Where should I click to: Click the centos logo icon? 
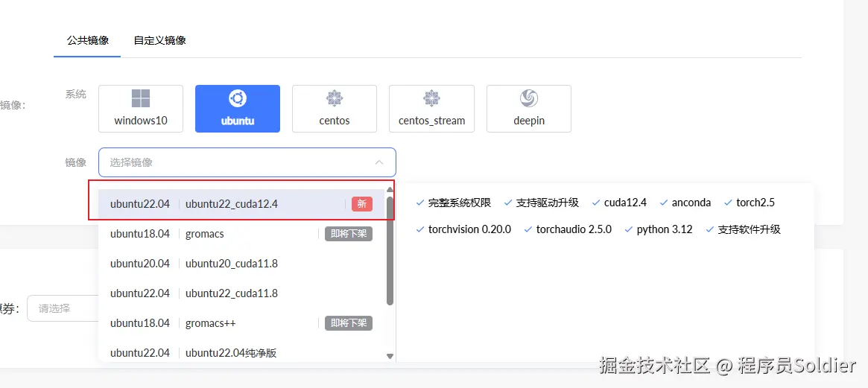point(335,98)
